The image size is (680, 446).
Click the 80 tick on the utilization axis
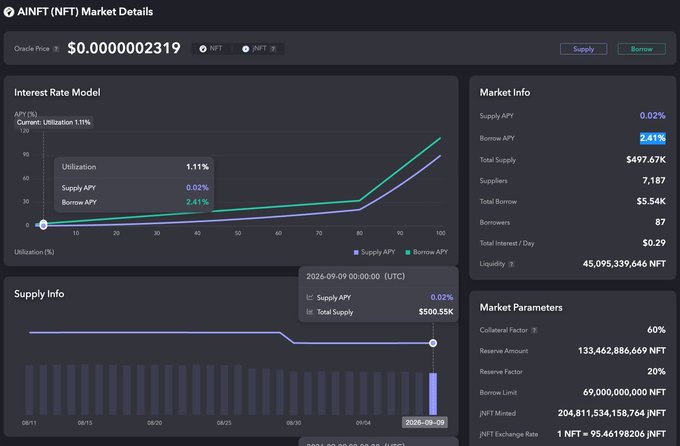[360, 233]
